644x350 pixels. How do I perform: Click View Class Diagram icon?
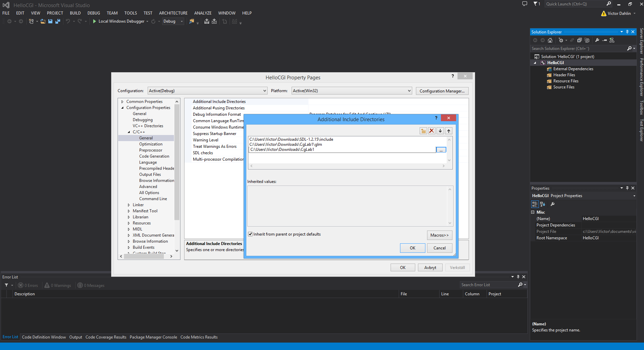[x=612, y=40]
